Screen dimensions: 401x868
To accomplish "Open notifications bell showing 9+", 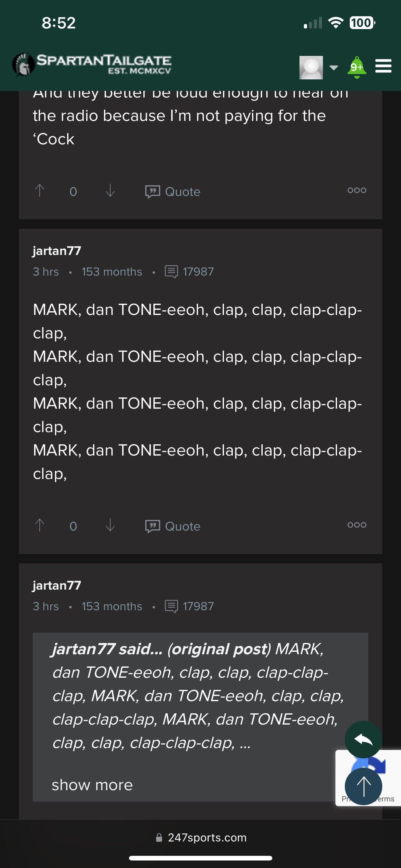I will click(x=357, y=67).
